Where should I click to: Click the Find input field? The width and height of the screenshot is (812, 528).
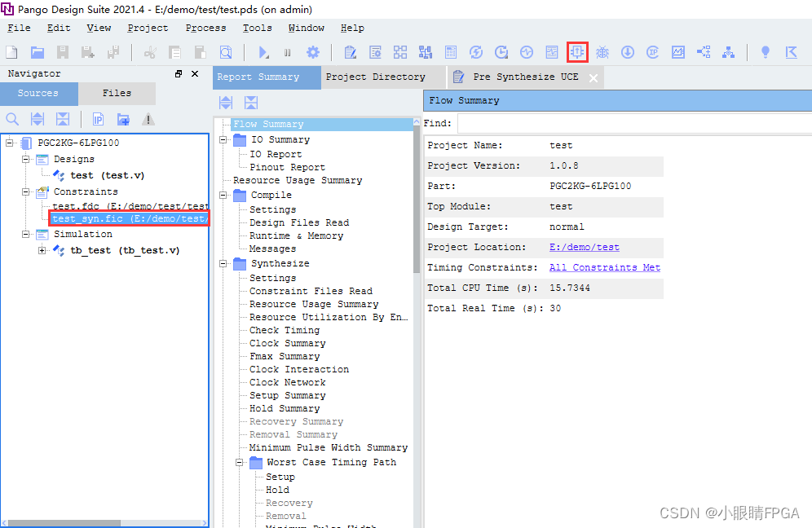click(x=634, y=123)
